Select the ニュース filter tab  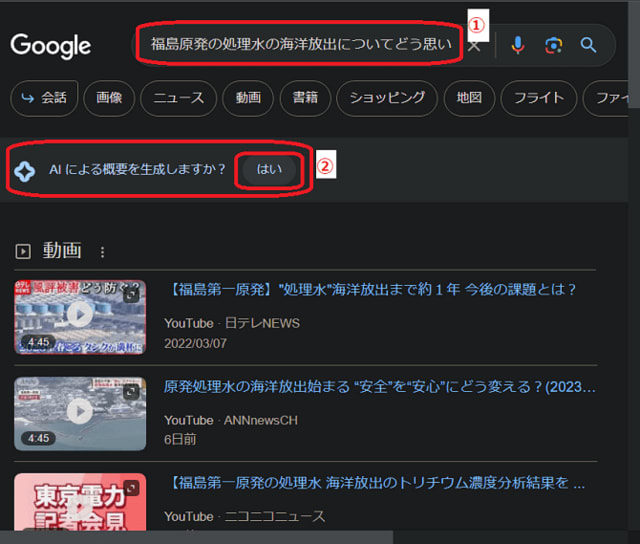tap(179, 98)
